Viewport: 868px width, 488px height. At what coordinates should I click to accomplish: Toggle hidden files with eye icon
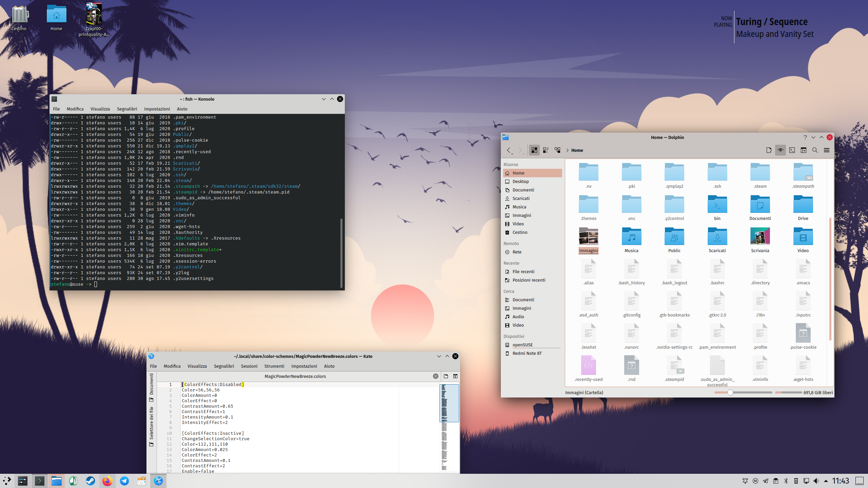tap(780, 150)
